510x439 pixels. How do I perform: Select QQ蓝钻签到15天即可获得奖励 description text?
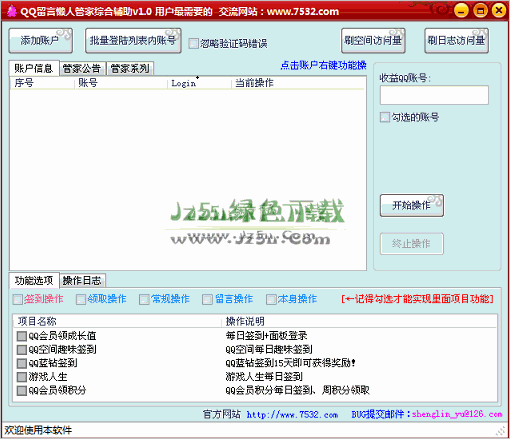click(290, 363)
